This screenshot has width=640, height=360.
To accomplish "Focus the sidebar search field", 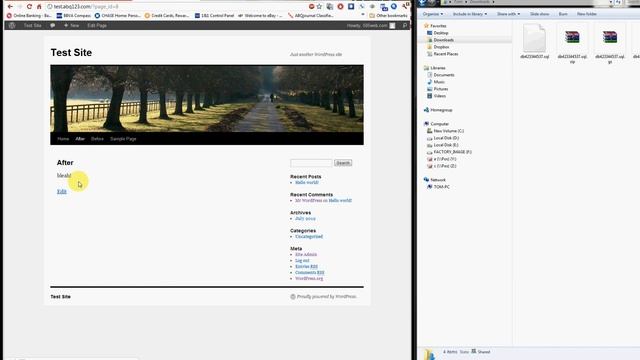I will 311,163.
